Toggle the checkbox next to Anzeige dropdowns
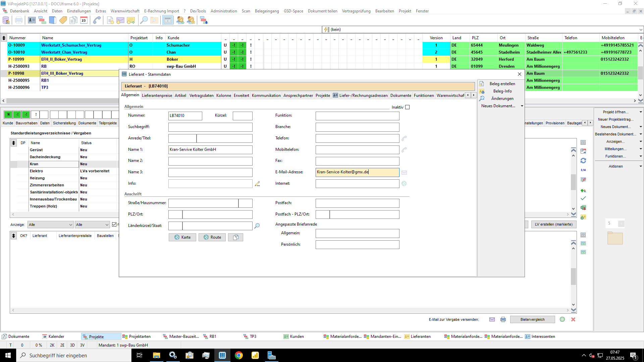Viewport: 644px width, 362px height. [x=114, y=225]
